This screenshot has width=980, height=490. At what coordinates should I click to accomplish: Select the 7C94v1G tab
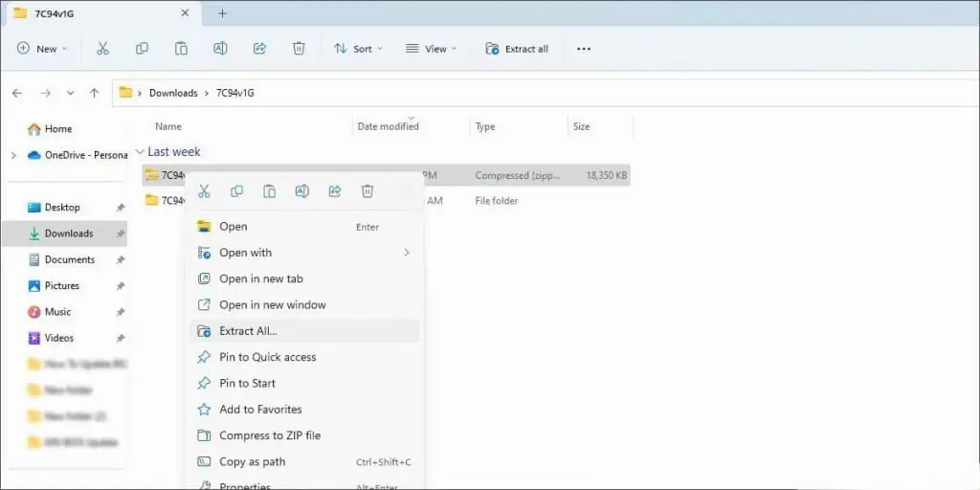(x=101, y=13)
